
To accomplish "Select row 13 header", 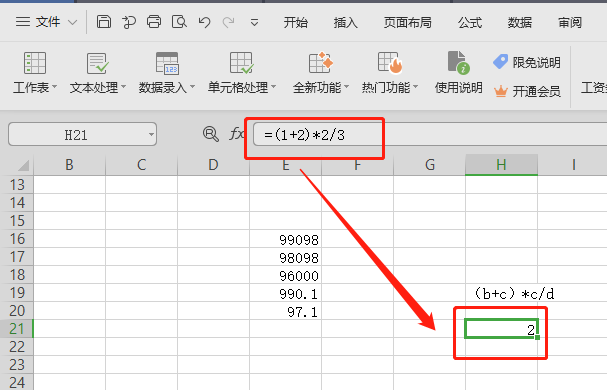I will tap(17, 185).
